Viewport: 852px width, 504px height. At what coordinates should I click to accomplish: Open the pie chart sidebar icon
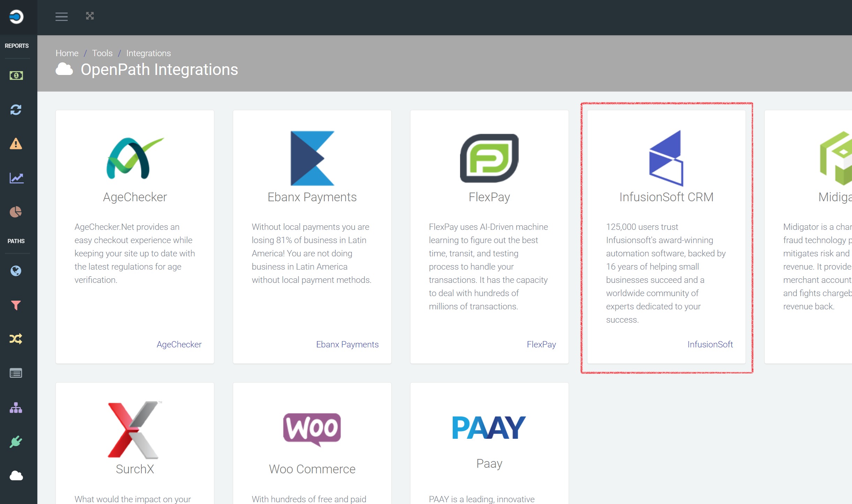coord(16,212)
